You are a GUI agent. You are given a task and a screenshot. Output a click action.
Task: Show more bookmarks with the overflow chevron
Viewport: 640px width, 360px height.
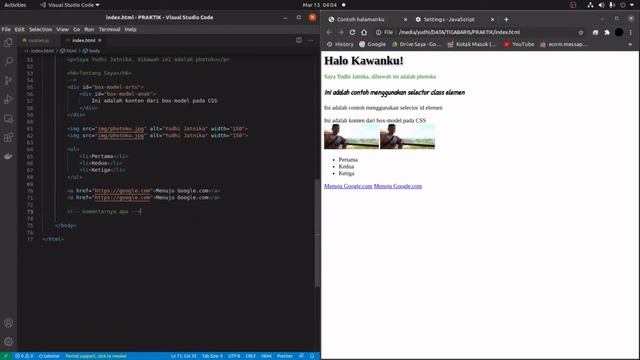[x=630, y=44]
